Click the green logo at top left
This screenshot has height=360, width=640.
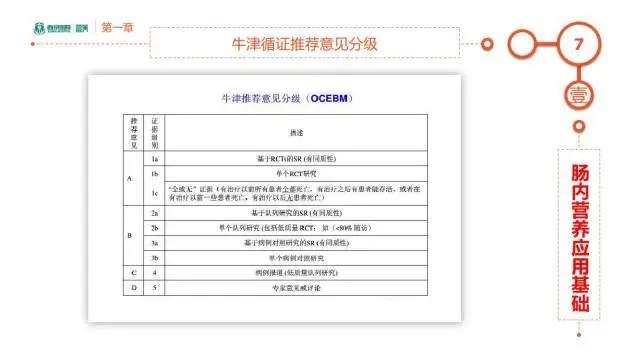pos(61,28)
